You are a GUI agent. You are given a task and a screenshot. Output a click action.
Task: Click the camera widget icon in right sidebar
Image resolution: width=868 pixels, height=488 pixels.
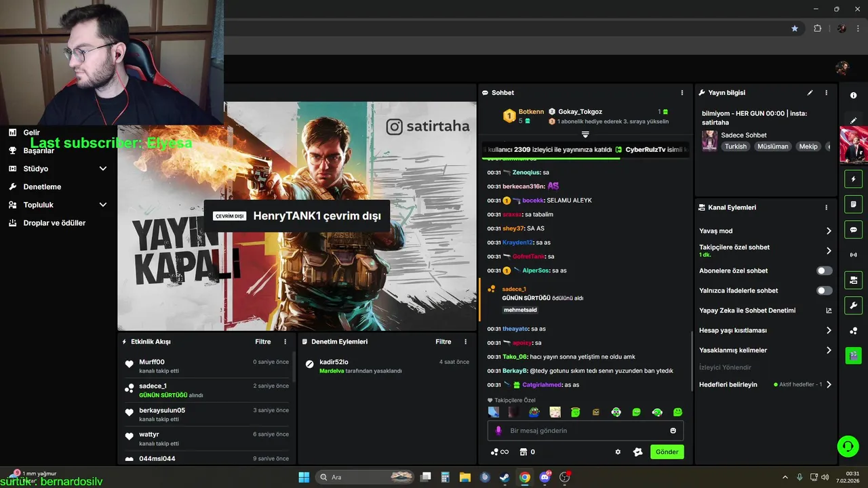click(x=853, y=280)
